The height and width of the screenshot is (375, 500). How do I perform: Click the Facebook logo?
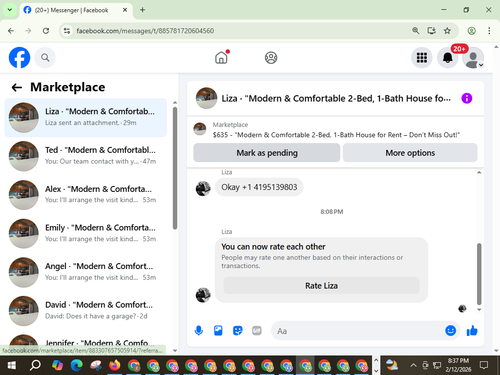[x=19, y=58]
